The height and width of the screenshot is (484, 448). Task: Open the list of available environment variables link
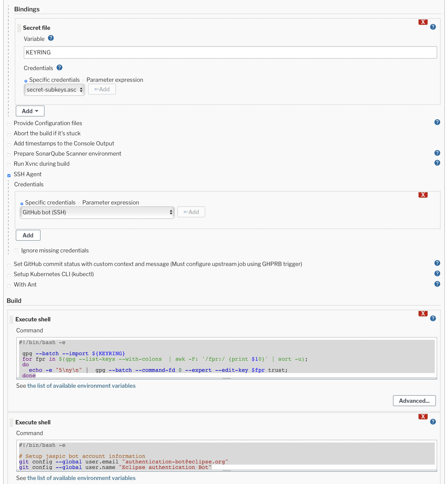81,386
